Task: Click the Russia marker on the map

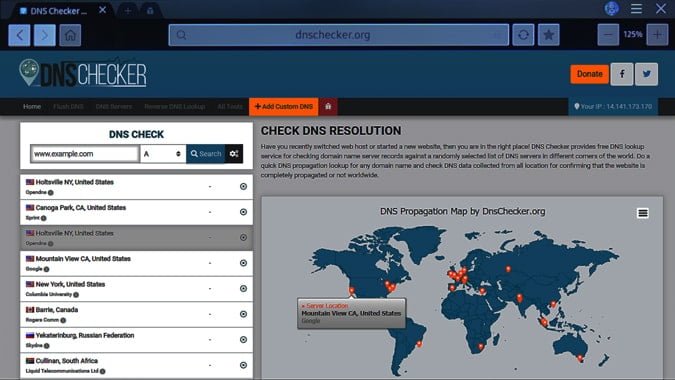Action: (508, 269)
